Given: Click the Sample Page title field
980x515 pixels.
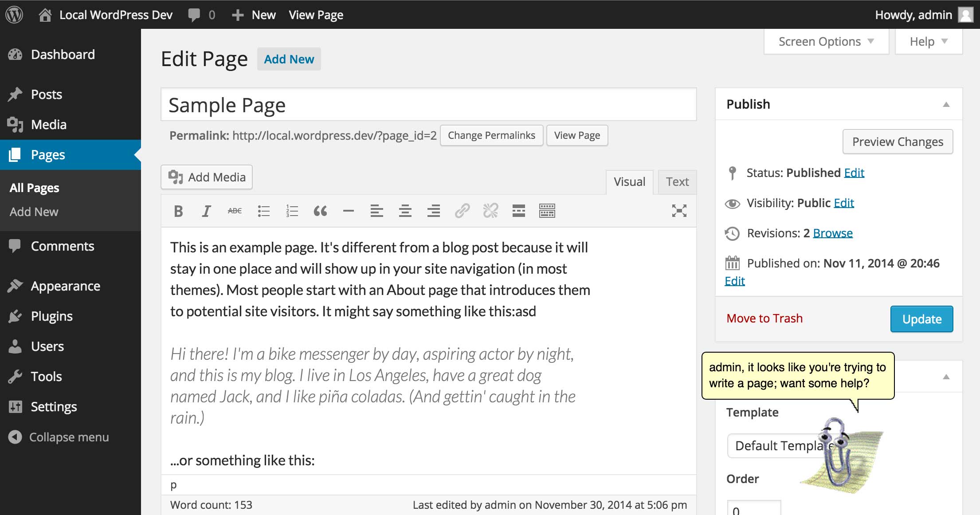Looking at the screenshot, I should coord(428,105).
